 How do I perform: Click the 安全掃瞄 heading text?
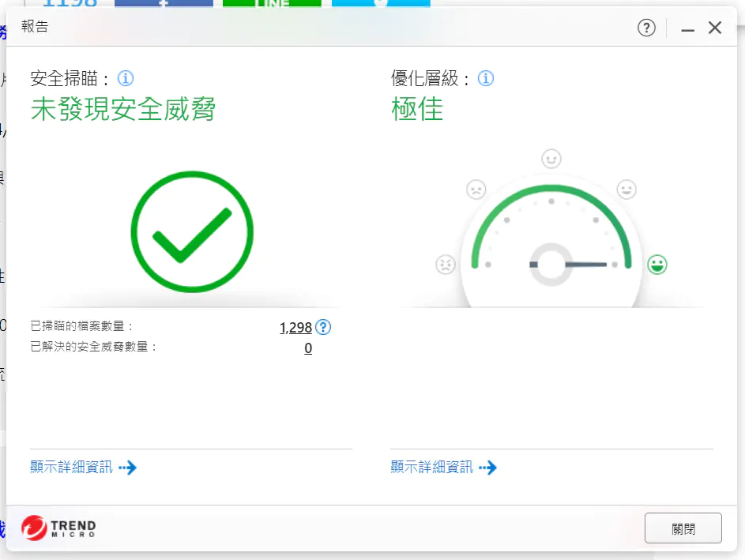click(70, 78)
